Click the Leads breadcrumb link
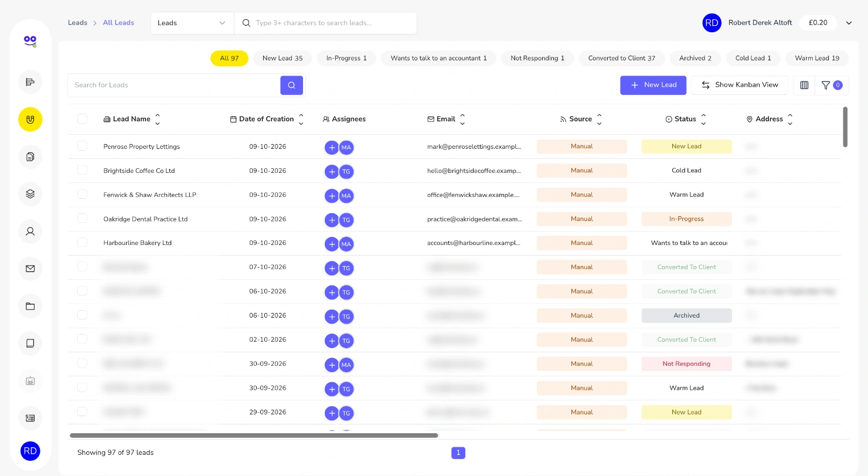868x476 pixels. tap(77, 23)
